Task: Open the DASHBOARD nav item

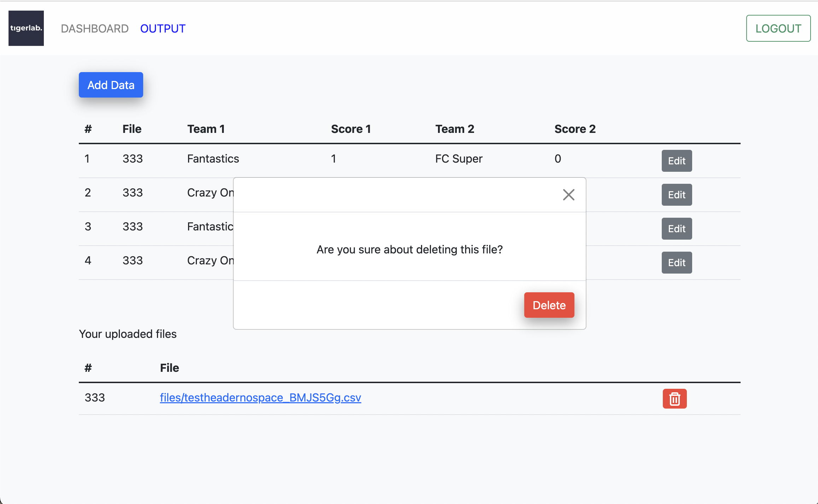Action: pyautogui.click(x=95, y=29)
